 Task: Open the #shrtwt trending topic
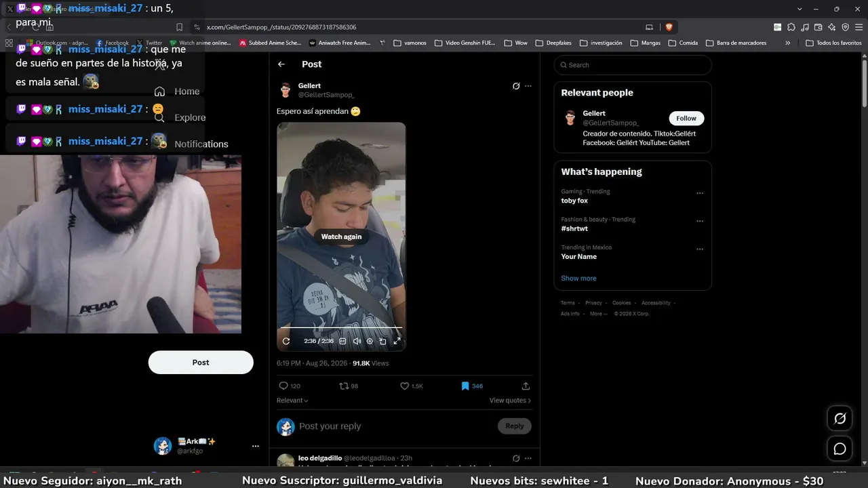click(633, 224)
